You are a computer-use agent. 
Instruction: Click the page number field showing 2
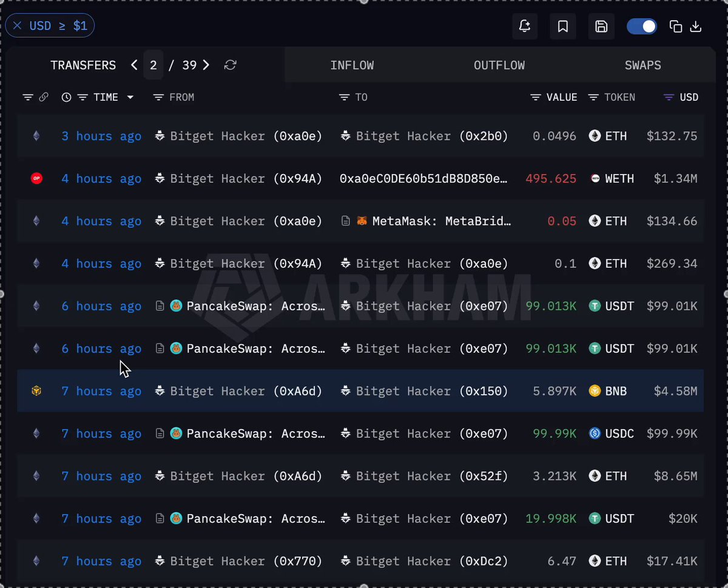pos(153,65)
